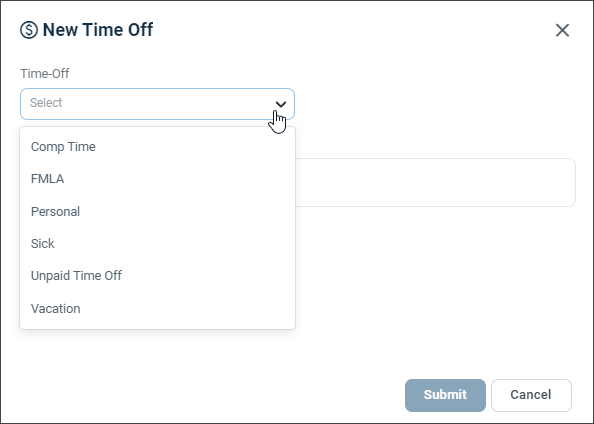Click the New Time Off heading

(98, 30)
